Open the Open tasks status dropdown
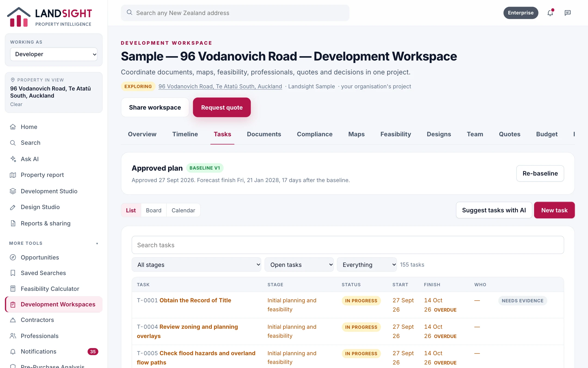The height and width of the screenshot is (368, 588). 299,264
